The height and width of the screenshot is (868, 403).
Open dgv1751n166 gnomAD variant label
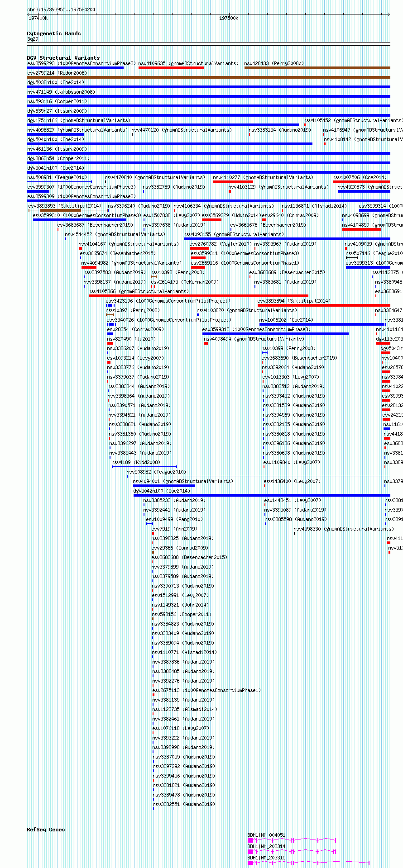79,121
